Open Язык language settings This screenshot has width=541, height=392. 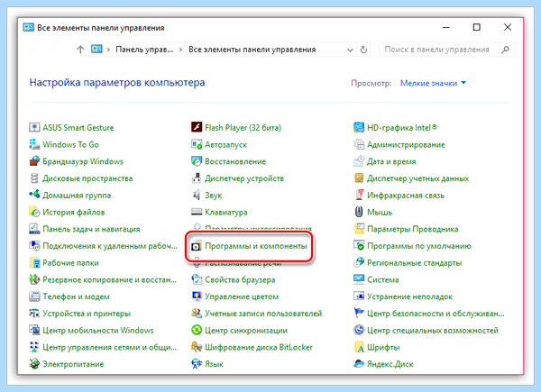tap(207, 364)
